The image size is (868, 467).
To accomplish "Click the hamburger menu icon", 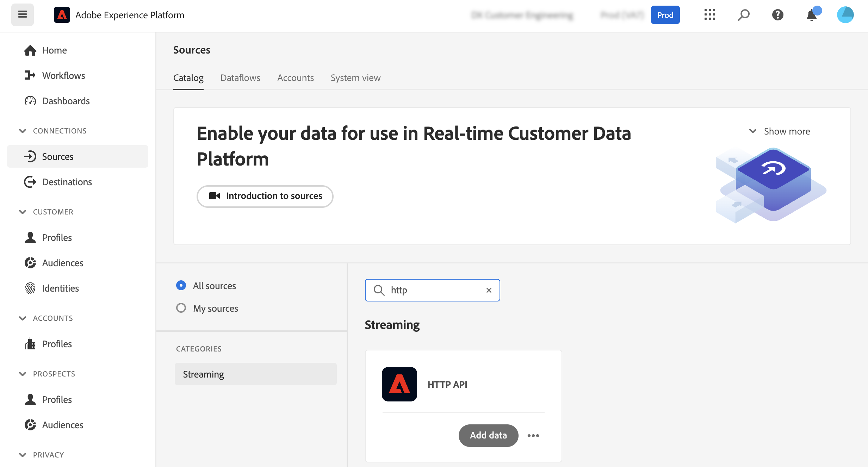I will (x=23, y=15).
